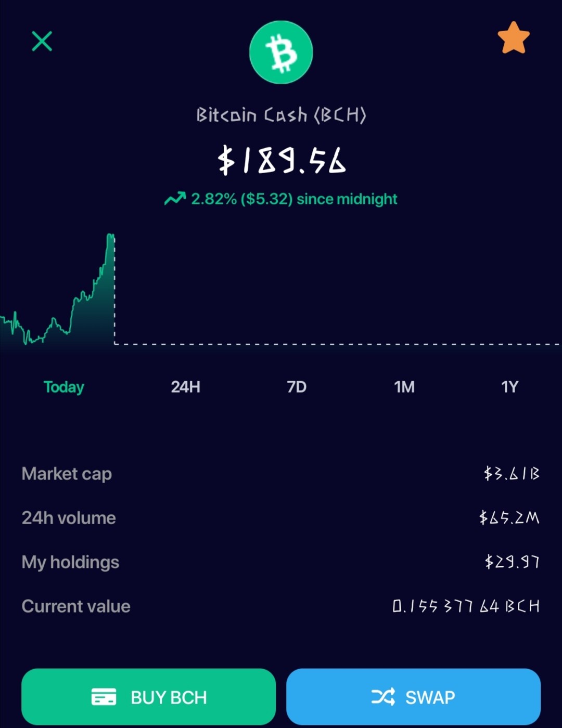The height and width of the screenshot is (728, 562).
Task: Tap the Current value BCH amount
Action: click(466, 606)
